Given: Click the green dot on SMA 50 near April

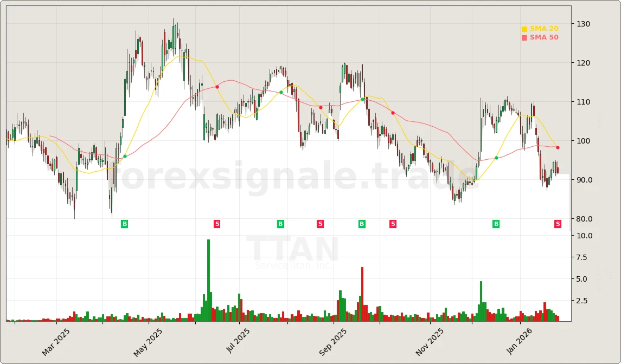Looking at the screenshot, I should [124, 155].
